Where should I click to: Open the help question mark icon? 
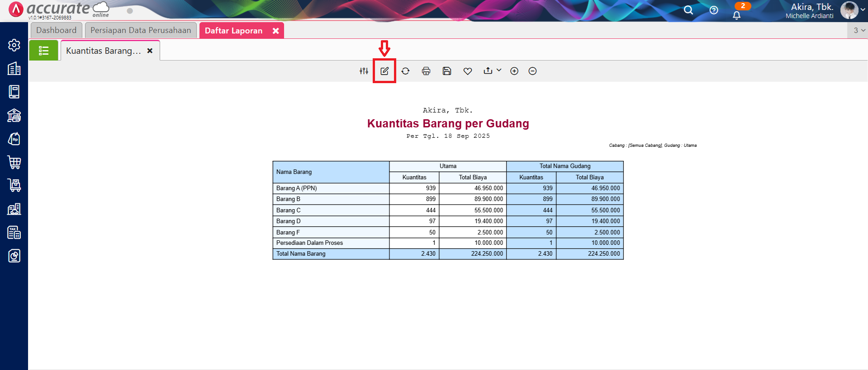pos(714,10)
